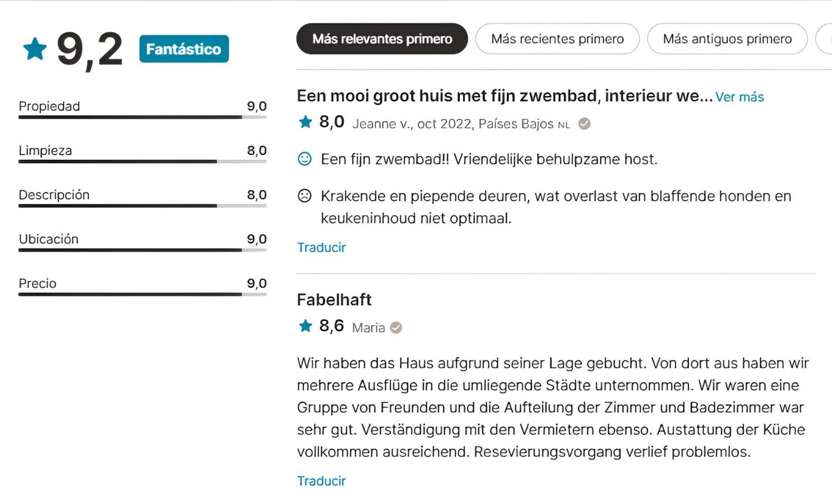Click the star icon next to 8,6 rating
This screenshot has width=832, height=504.
click(x=305, y=326)
